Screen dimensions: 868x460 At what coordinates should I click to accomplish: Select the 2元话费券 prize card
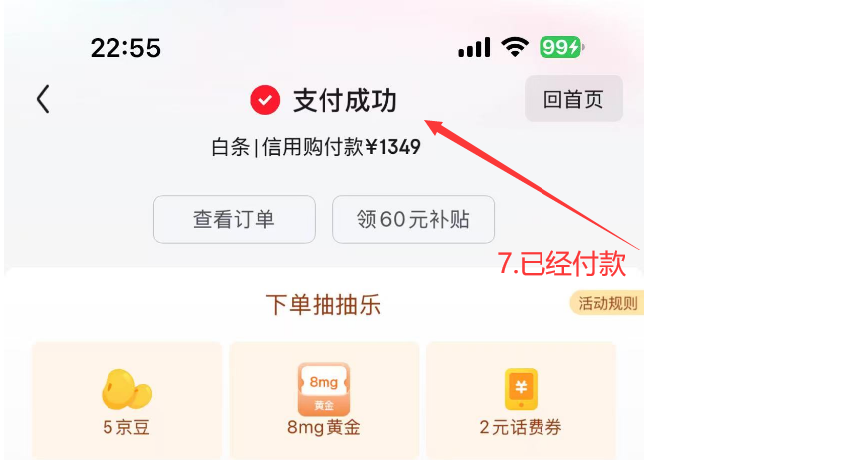click(x=521, y=401)
